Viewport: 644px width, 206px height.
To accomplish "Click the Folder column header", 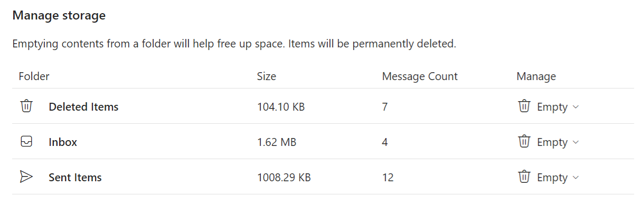I will 34,76.
